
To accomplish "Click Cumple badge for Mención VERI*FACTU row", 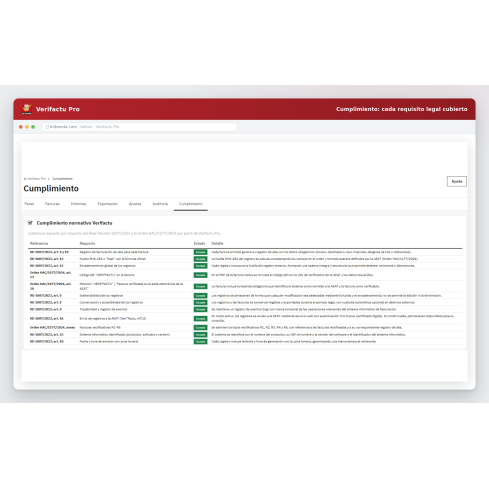I will point(200,286).
